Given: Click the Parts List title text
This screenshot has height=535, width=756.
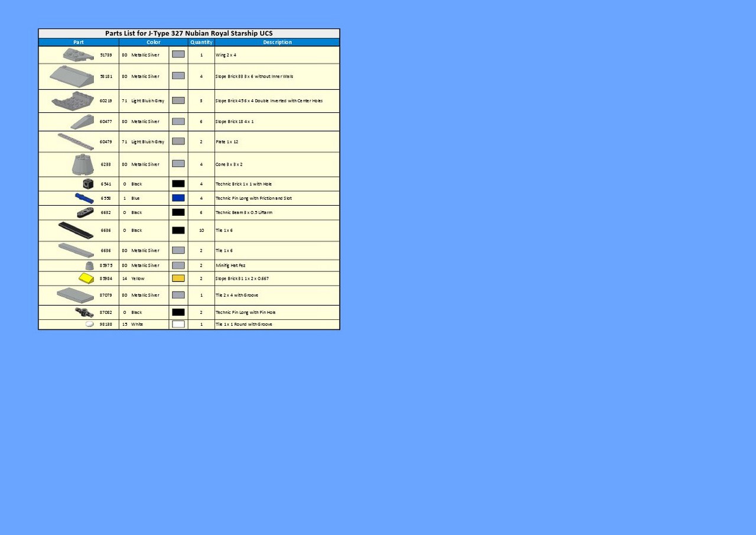Looking at the screenshot, I should (189, 33).
